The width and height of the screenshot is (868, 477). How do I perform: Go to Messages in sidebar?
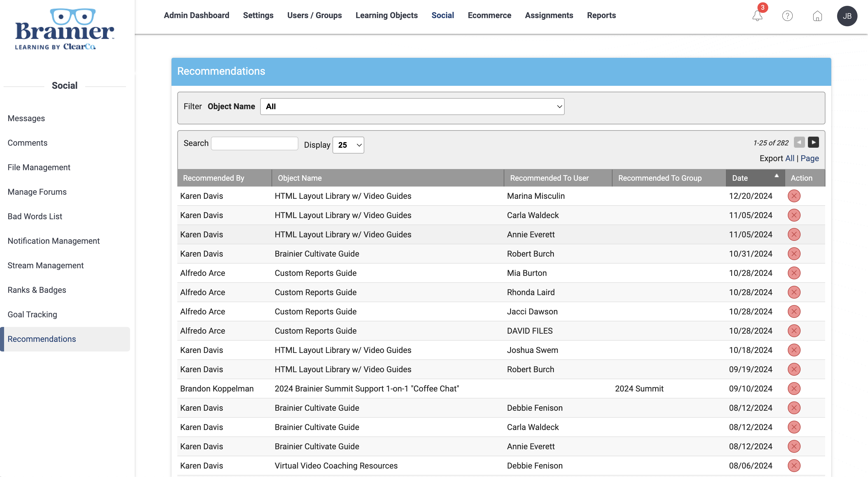tap(26, 119)
